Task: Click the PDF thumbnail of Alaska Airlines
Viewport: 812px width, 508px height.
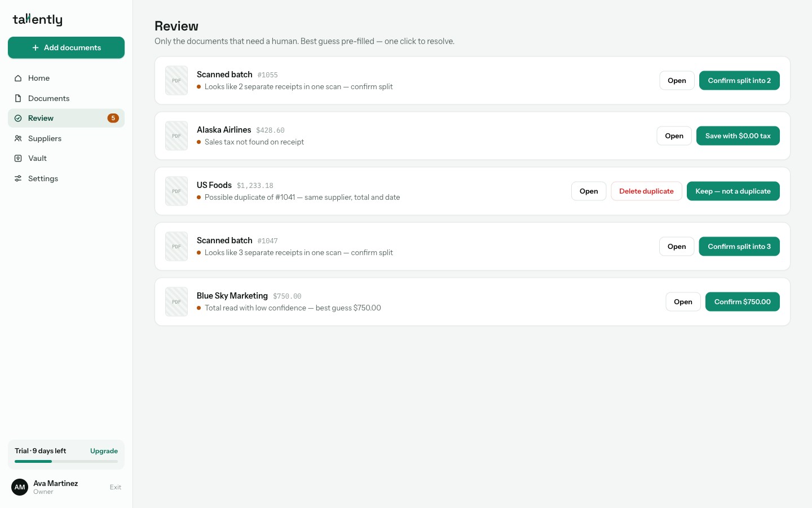Action: click(x=176, y=136)
